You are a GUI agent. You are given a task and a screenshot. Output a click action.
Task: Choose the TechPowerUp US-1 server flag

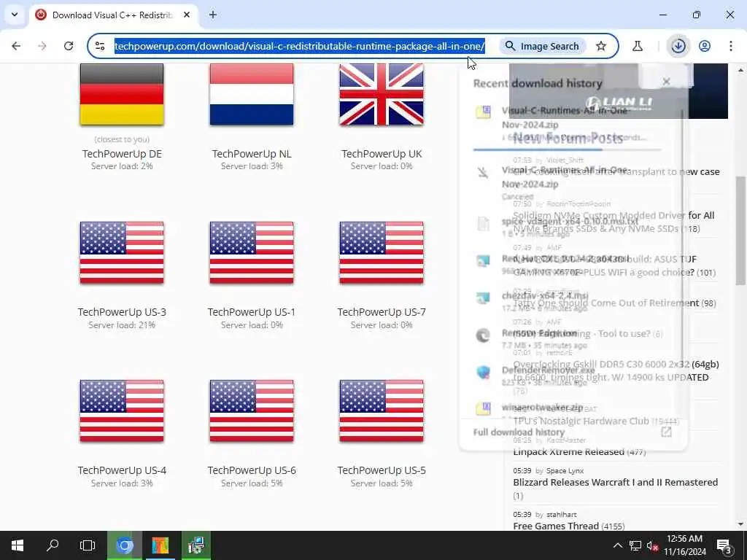pos(252,252)
